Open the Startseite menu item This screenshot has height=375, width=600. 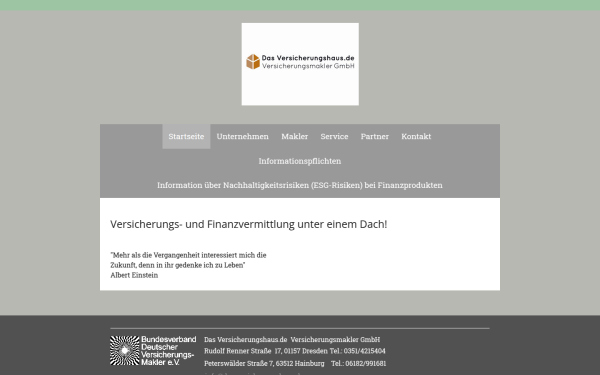186,136
